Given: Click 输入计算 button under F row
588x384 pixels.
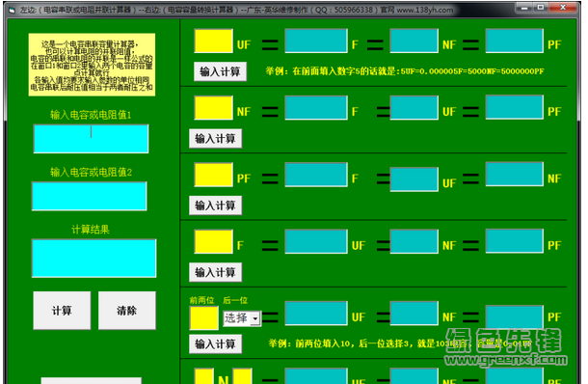Looking at the screenshot, I should tap(215, 272).
